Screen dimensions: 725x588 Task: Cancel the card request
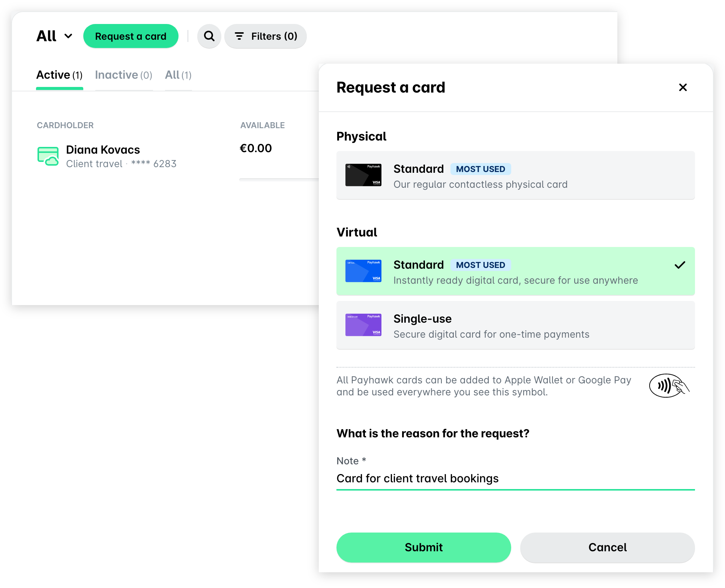click(x=607, y=547)
